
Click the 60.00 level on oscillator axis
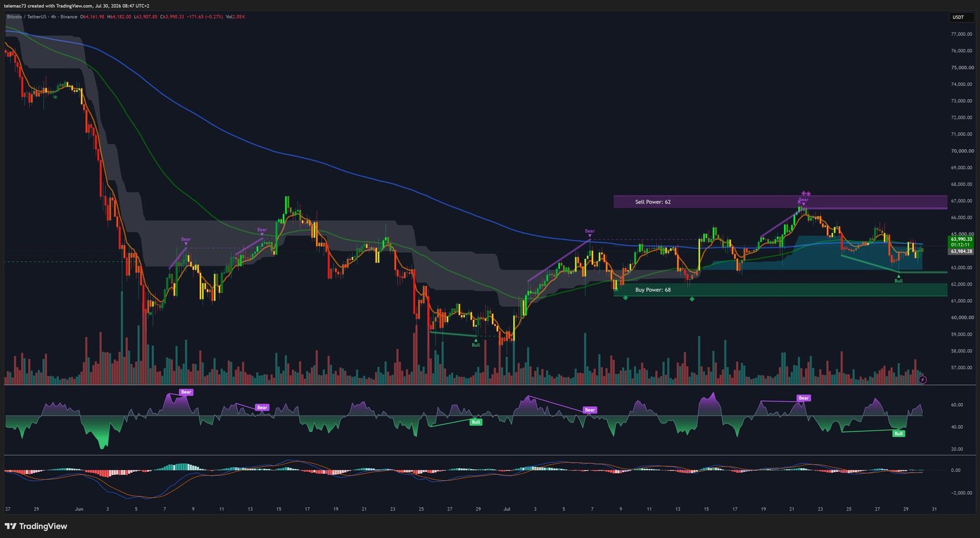(957, 405)
